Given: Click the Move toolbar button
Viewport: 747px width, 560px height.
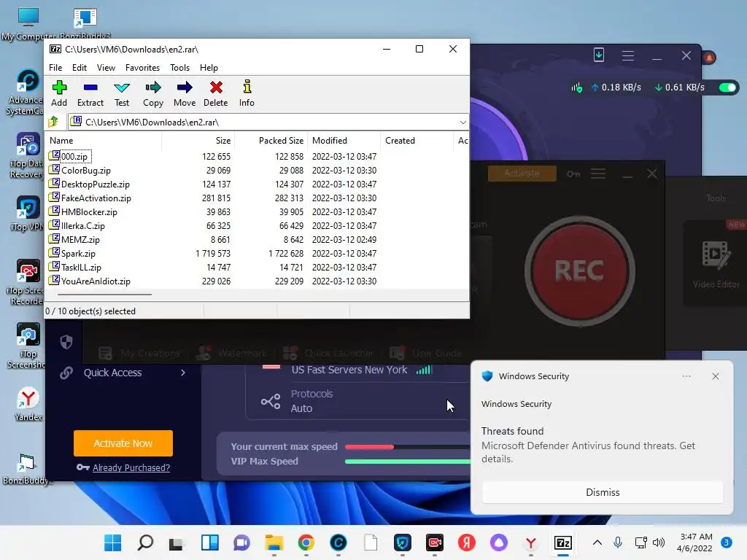Looking at the screenshot, I should pos(185,93).
